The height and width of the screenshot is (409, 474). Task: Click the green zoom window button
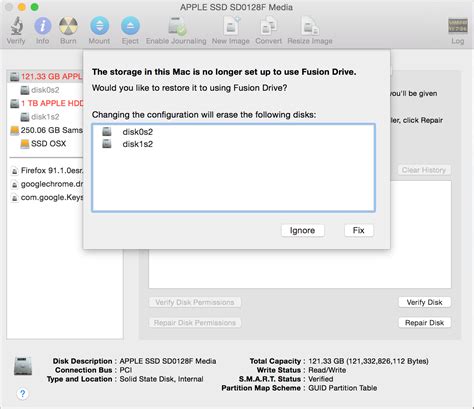click(x=34, y=7)
